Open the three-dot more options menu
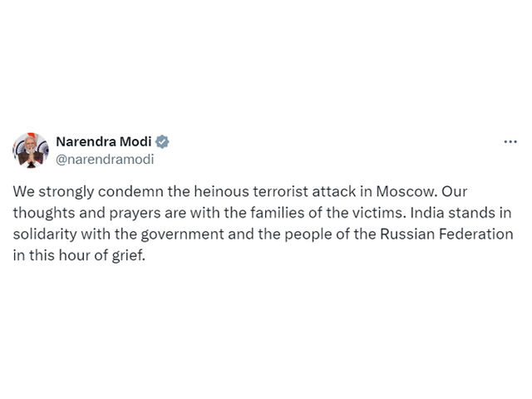 510,142
